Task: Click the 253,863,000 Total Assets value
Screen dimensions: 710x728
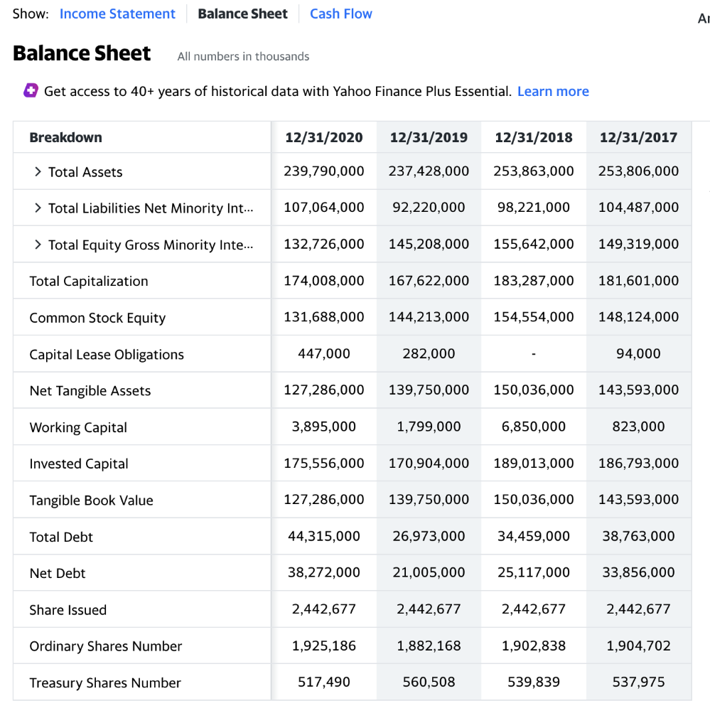Action: (534, 171)
